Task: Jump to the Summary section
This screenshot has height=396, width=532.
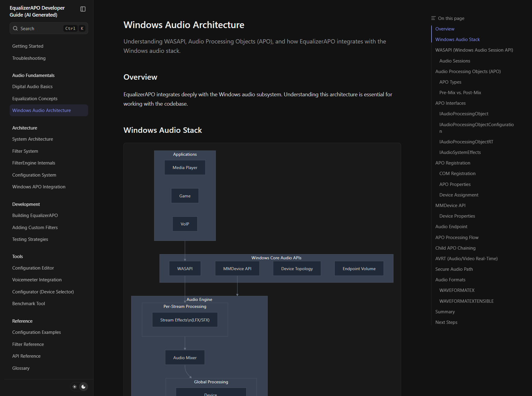Action: tap(445, 311)
